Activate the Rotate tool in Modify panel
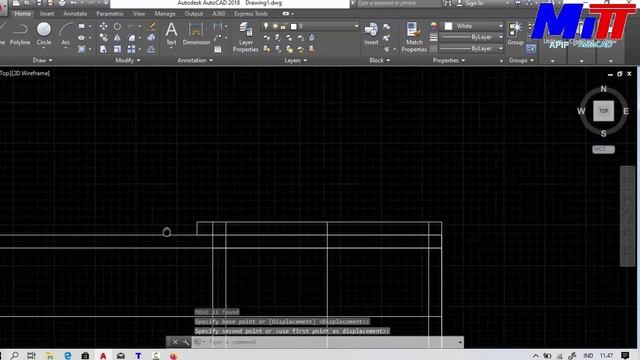 tap(117, 26)
